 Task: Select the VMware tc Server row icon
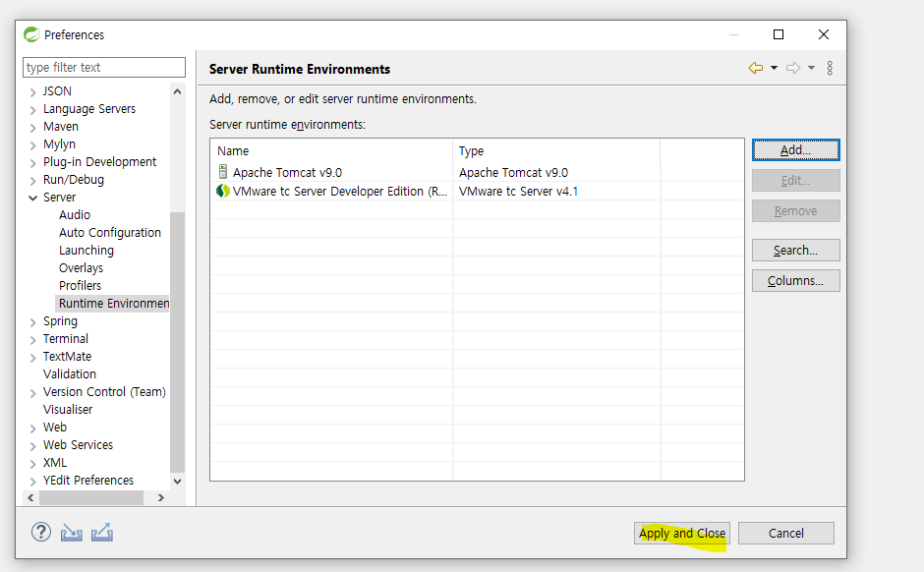coord(223,192)
